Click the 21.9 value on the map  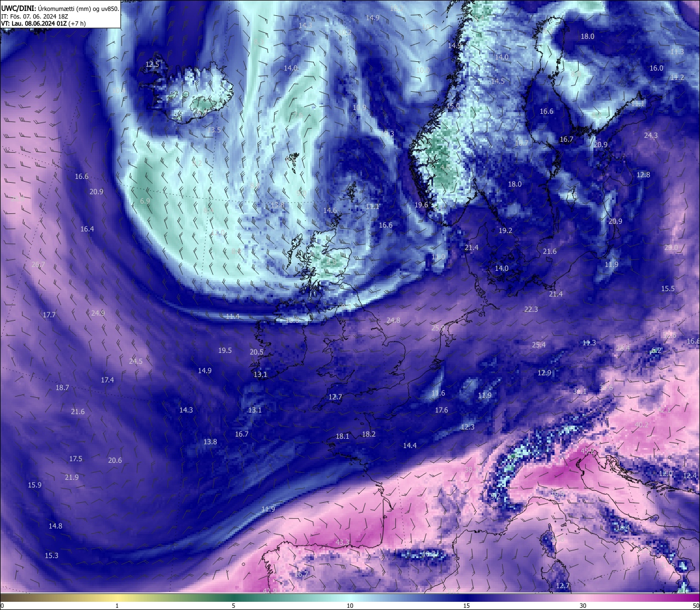click(x=72, y=477)
